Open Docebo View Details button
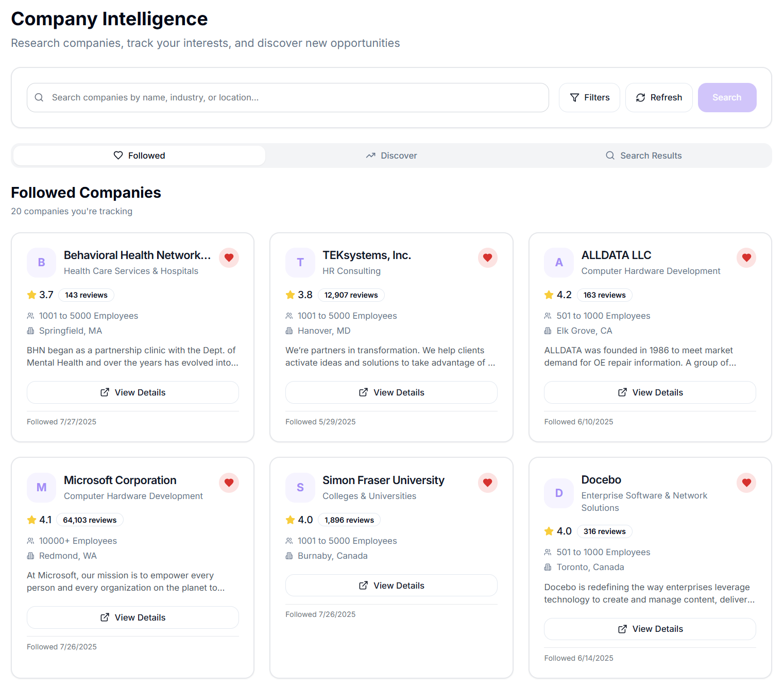The width and height of the screenshot is (784, 688). point(650,629)
